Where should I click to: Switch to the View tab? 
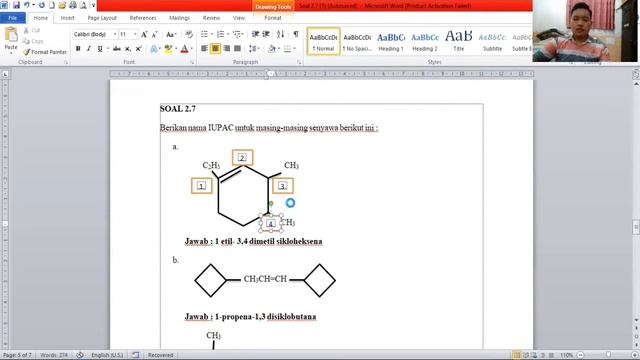(x=239, y=18)
